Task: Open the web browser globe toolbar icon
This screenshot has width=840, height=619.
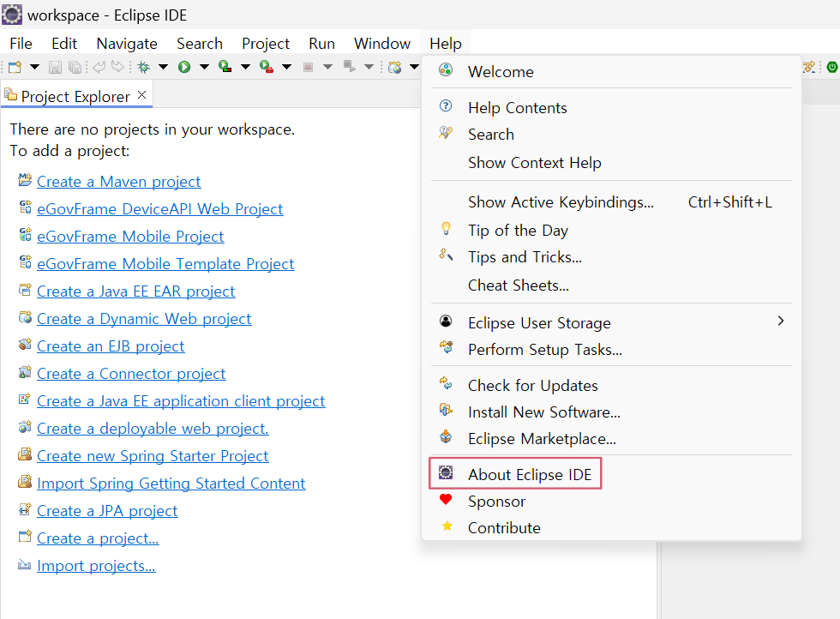Action: [x=394, y=67]
